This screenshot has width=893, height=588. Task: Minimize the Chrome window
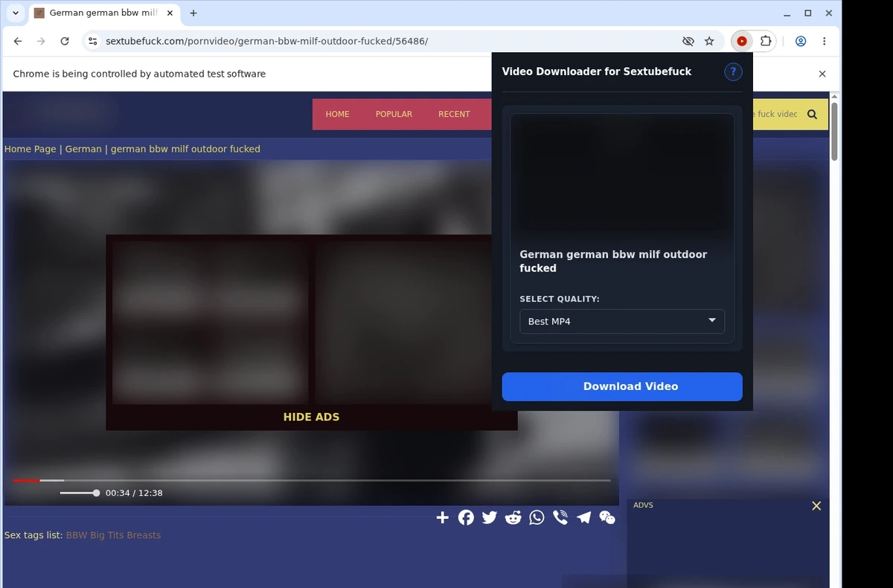(787, 13)
